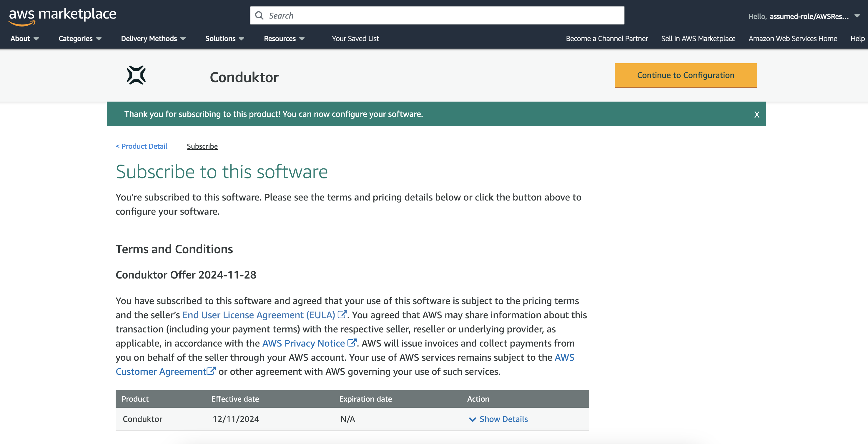868x444 pixels.
Task: Open the AWS Privacy Notice external link icon
Action: pos(352,343)
